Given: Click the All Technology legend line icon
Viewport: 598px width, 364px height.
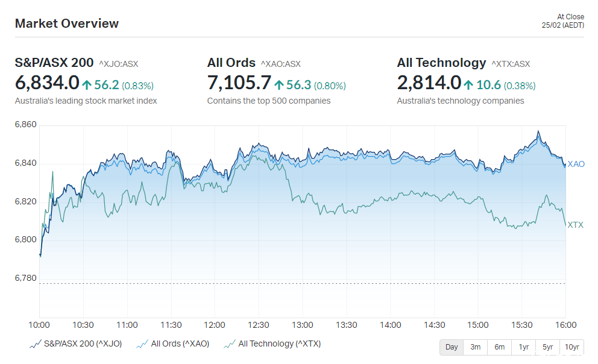Looking at the screenshot, I should coord(230,344).
